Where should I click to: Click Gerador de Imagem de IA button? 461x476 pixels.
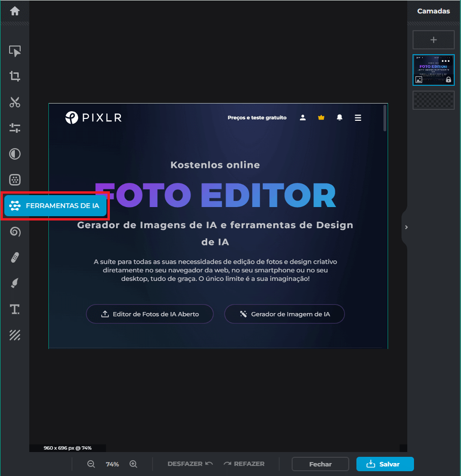point(284,314)
